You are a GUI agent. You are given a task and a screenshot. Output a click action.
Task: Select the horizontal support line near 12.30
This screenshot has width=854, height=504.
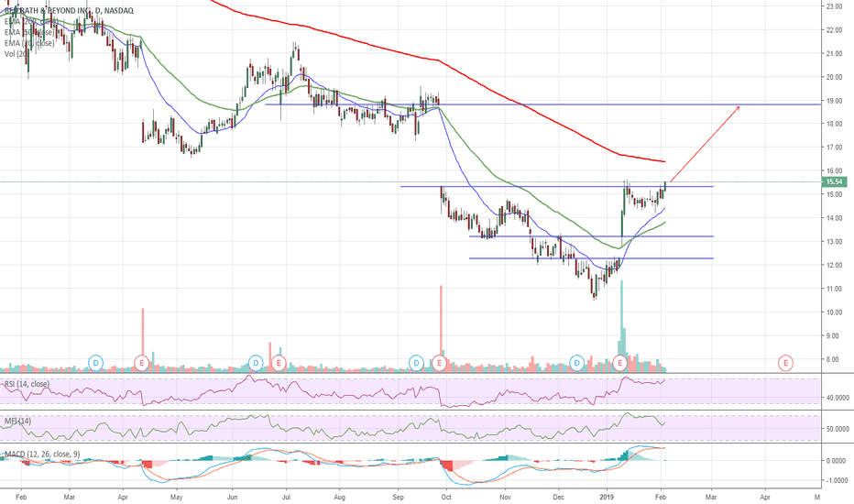pyautogui.click(x=591, y=258)
